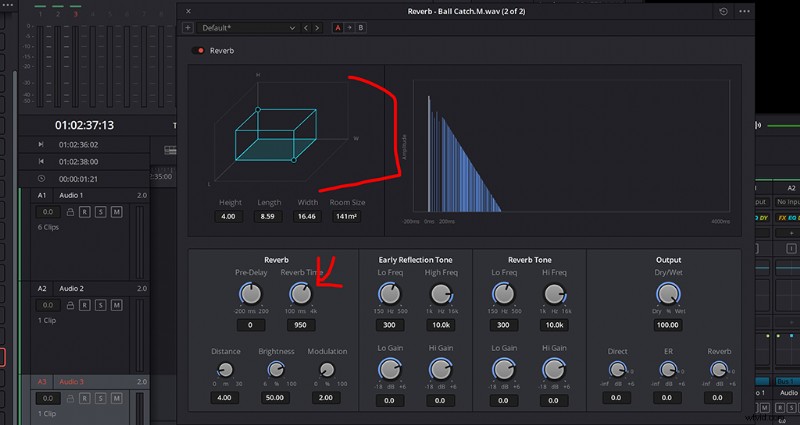Image resolution: width=800 pixels, height=425 pixels.
Task: Click Audio 2 volume field 0.0
Action: coord(48,305)
